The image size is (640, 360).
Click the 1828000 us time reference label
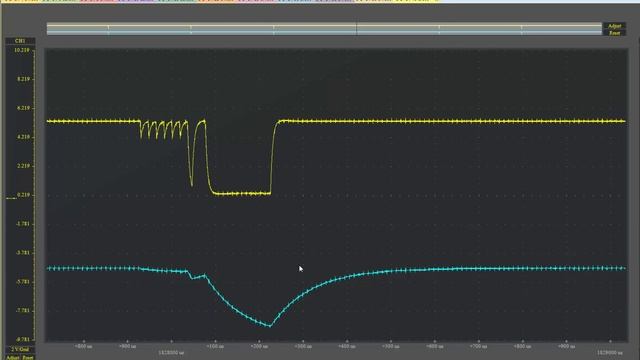[x=171, y=352]
